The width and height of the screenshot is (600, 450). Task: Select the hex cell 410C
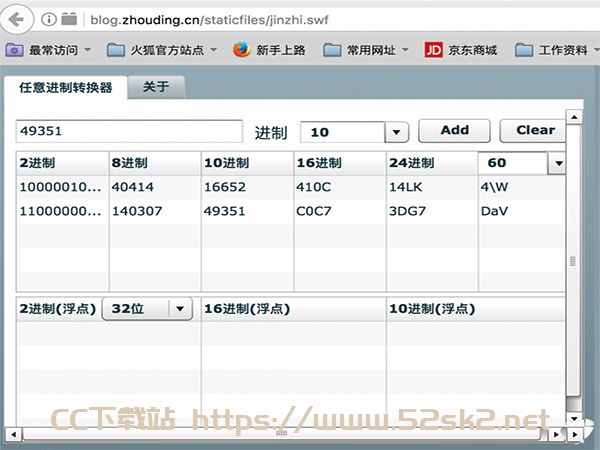pos(340,187)
